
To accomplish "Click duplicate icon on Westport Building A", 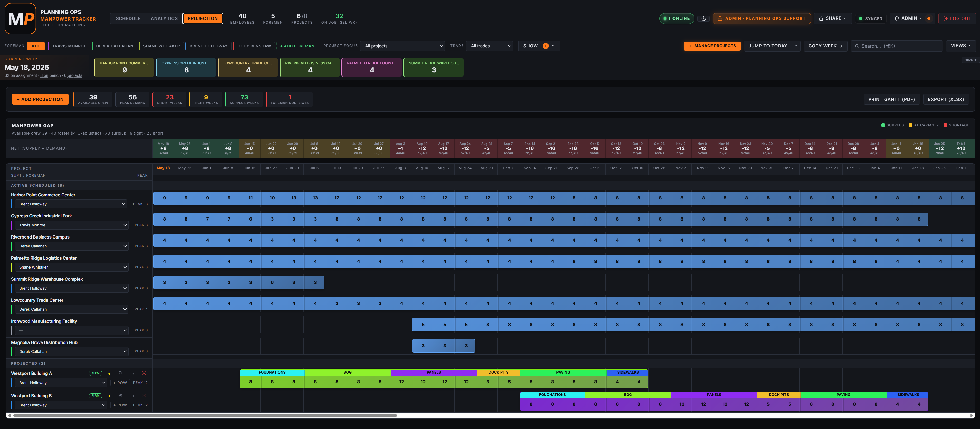I will click(120, 374).
